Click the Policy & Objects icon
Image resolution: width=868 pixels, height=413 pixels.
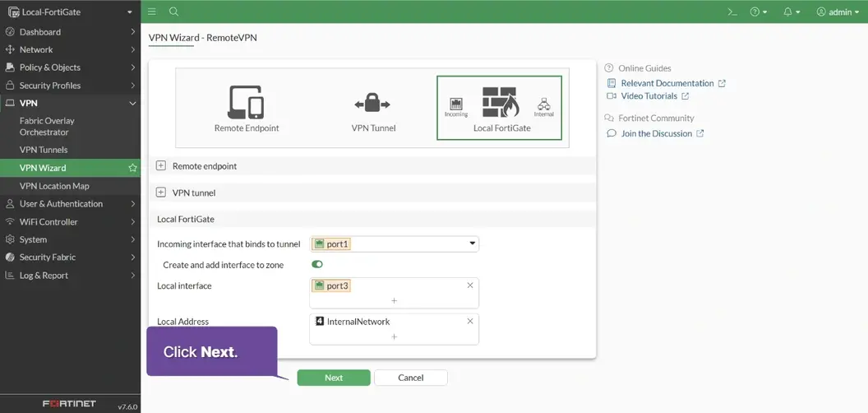pos(9,67)
